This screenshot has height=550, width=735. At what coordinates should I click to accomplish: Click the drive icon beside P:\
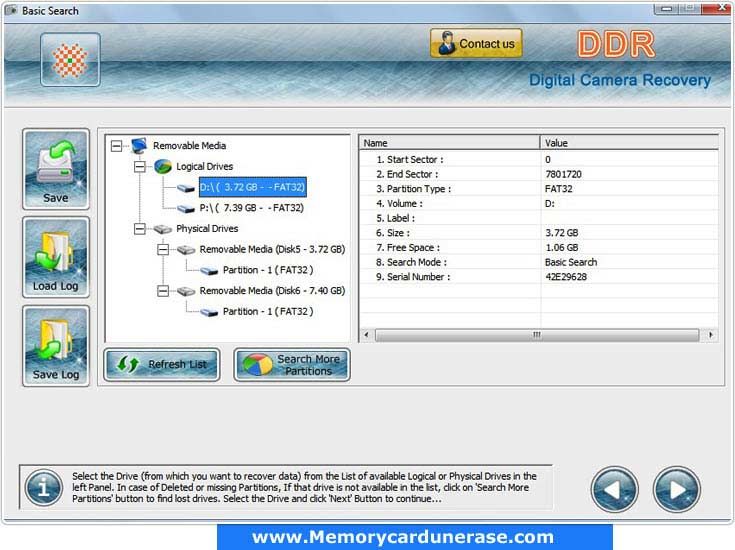186,209
